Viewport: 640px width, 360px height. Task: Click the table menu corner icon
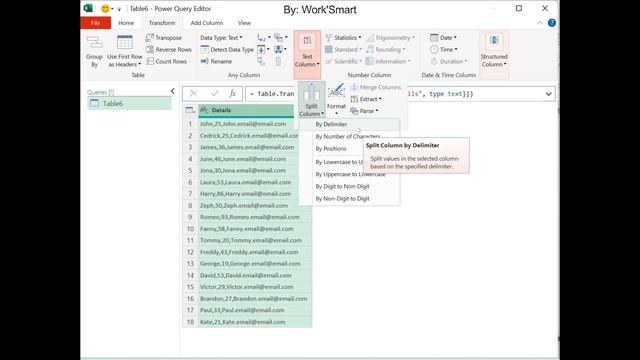pos(190,110)
